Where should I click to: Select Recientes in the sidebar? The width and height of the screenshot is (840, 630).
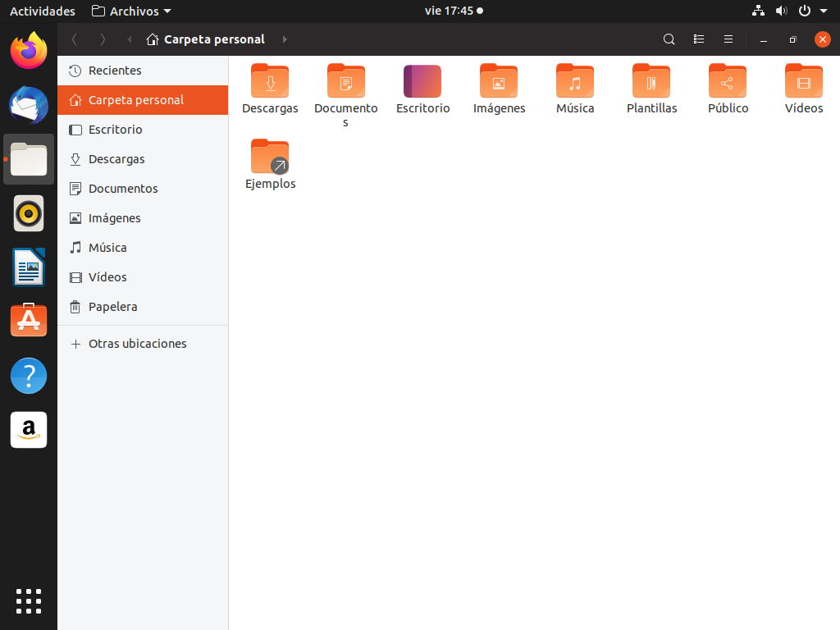pos(115,71)
